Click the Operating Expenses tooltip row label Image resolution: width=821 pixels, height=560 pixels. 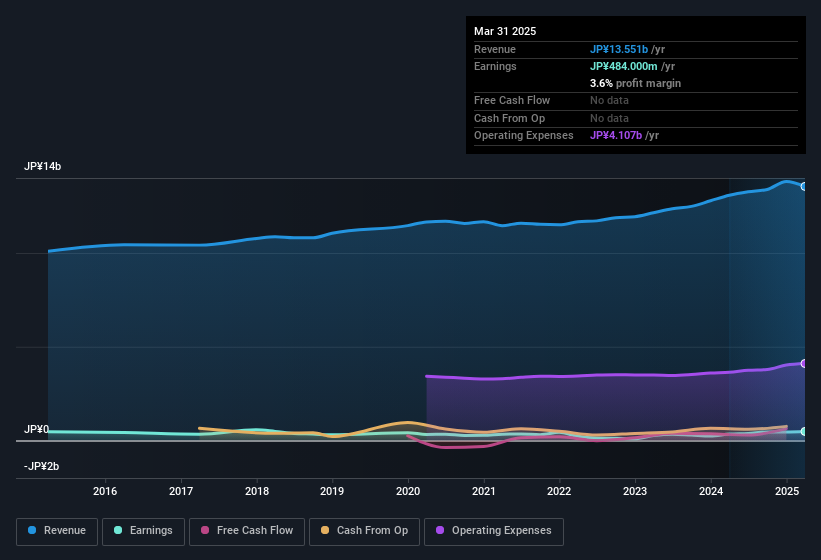(523, 135)
